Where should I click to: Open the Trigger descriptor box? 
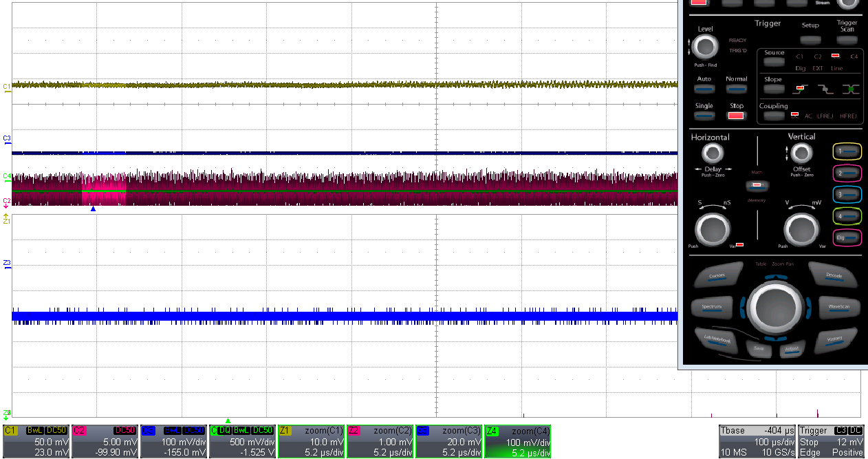pos(832,441)
